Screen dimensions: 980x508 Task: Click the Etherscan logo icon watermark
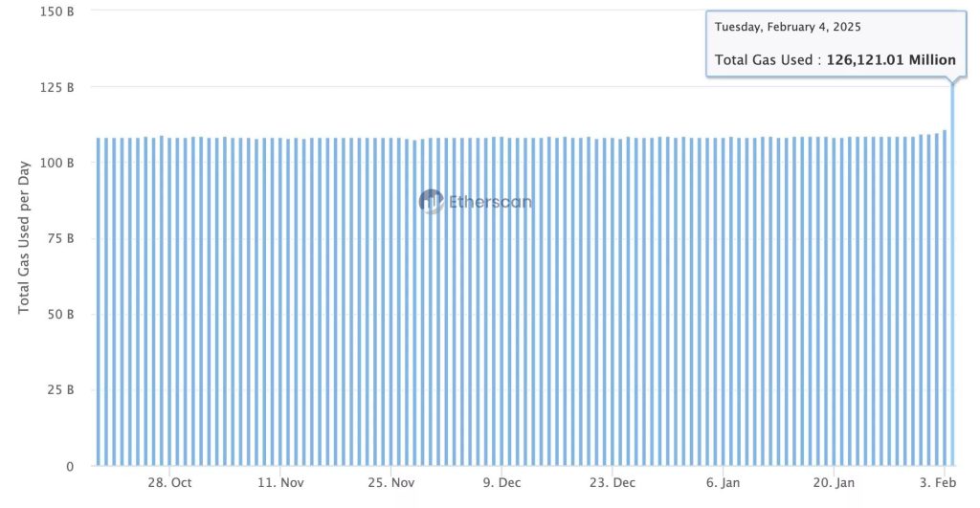point(431,201)
